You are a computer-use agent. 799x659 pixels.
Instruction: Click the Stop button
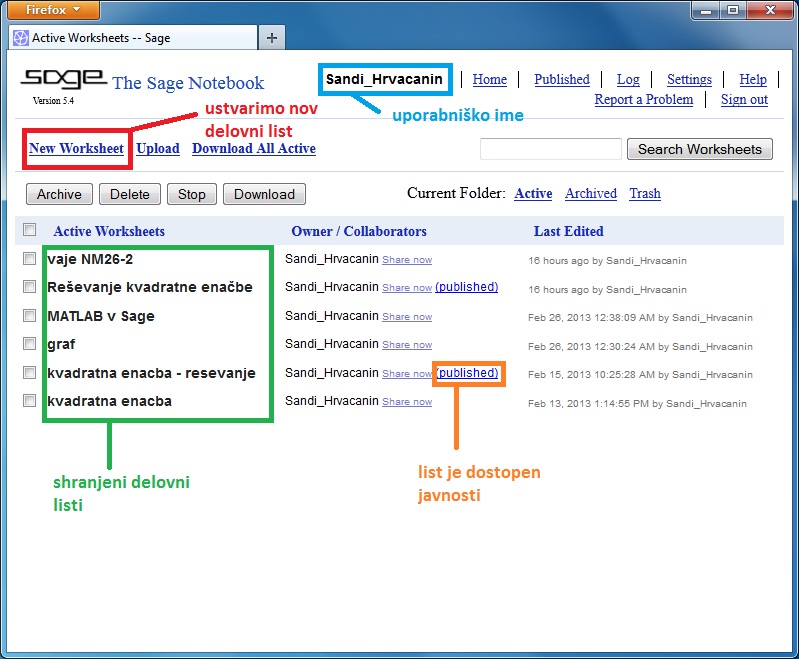191,194
